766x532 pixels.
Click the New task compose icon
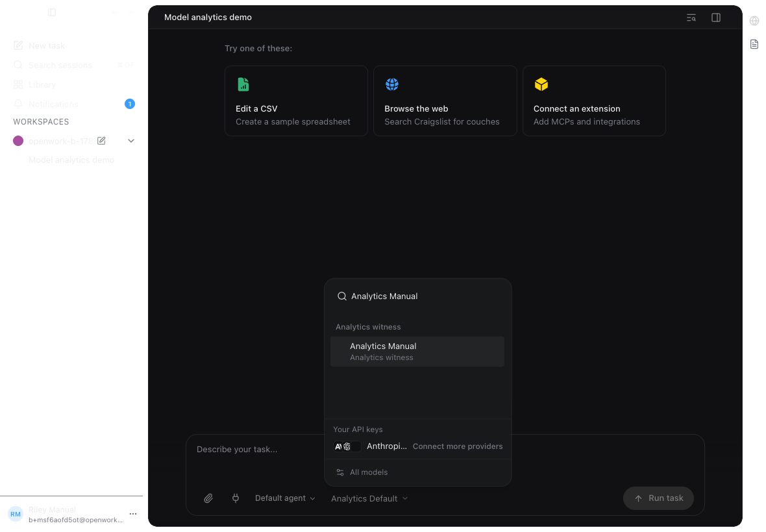click(18, 45)
